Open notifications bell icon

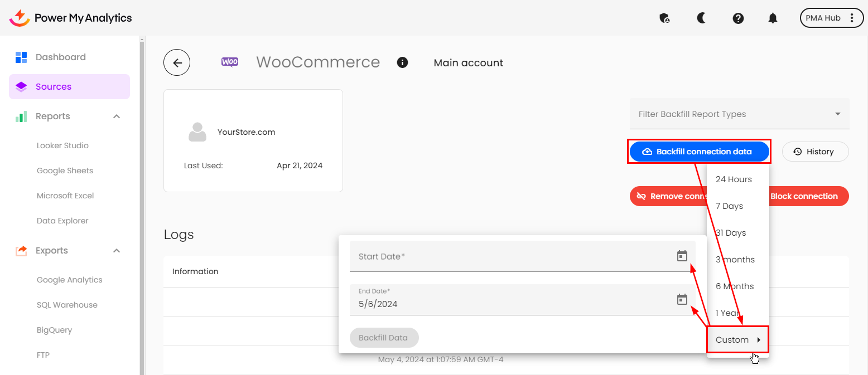(x=773, y=18)
